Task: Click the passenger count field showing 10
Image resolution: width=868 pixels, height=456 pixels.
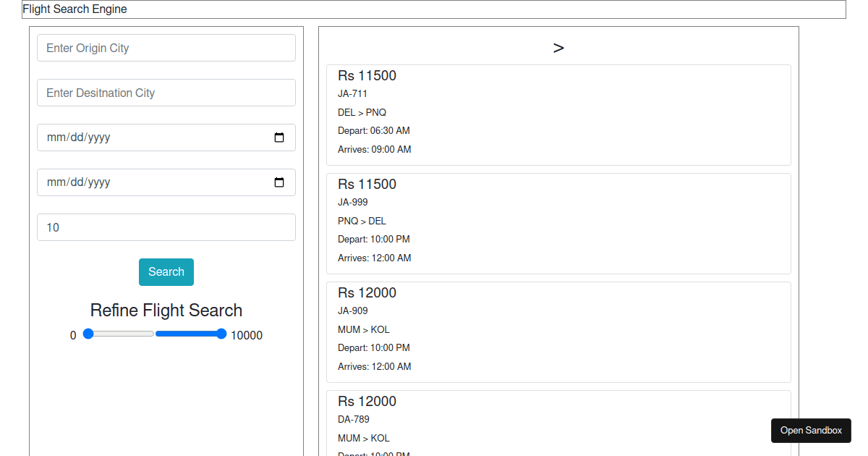Action: pyautogui.click(x=166, y=227)
